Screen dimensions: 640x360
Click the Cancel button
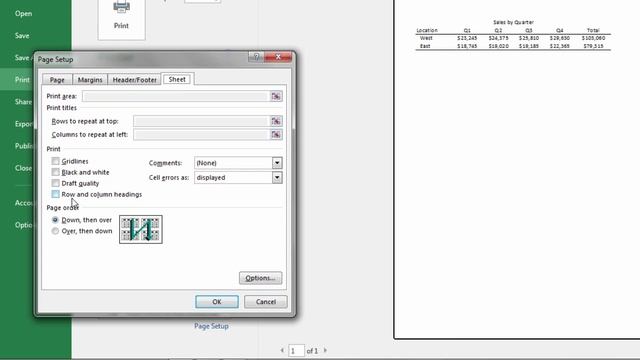(x=266, y=302)
